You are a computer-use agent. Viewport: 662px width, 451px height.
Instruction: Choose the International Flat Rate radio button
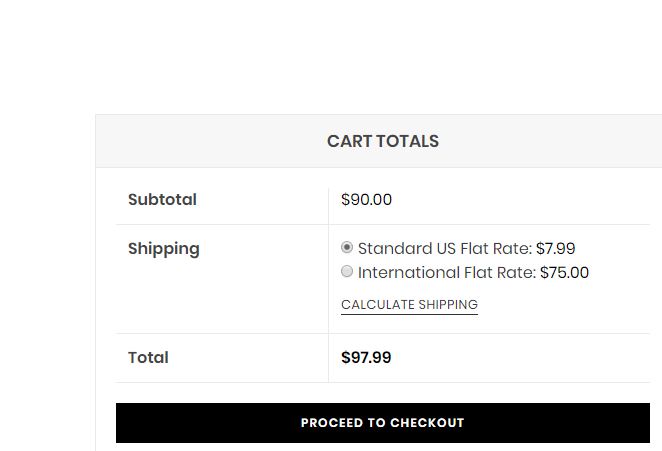click(x=347, y=271)
